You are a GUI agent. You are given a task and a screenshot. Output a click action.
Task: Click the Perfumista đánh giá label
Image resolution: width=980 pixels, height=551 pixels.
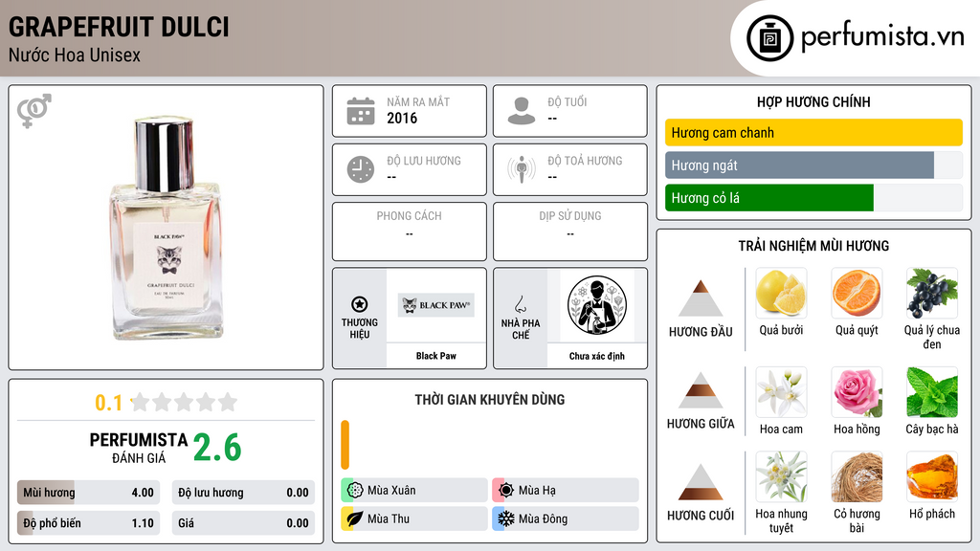click(x=139, y=448)
